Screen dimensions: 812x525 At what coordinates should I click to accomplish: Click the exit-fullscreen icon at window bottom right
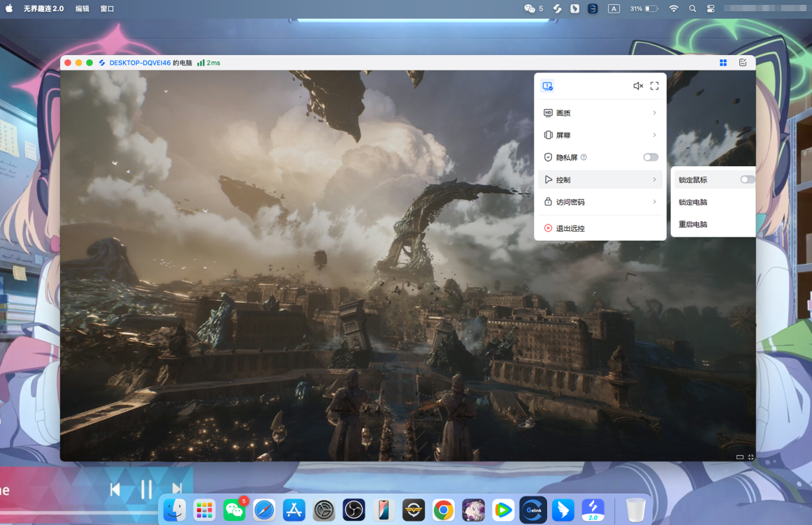[x=751, y=457]
